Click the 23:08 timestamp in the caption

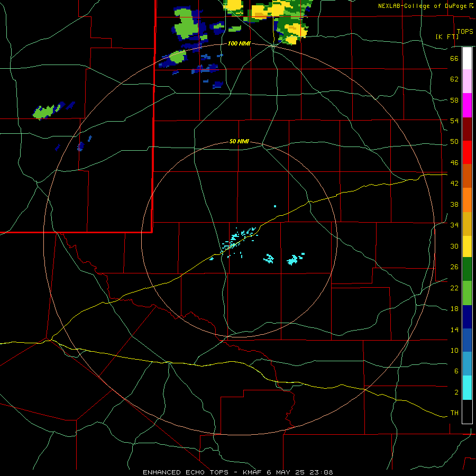(321, 472)
